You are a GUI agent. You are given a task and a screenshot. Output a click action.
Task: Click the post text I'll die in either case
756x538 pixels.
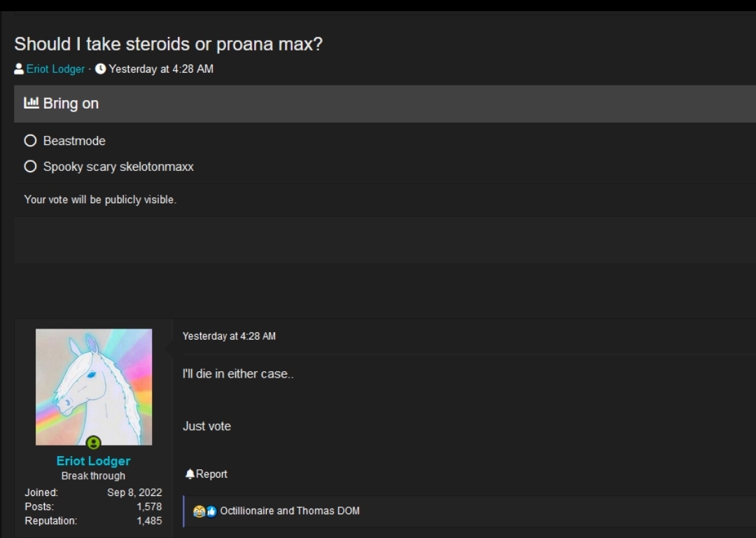[238, 374]
